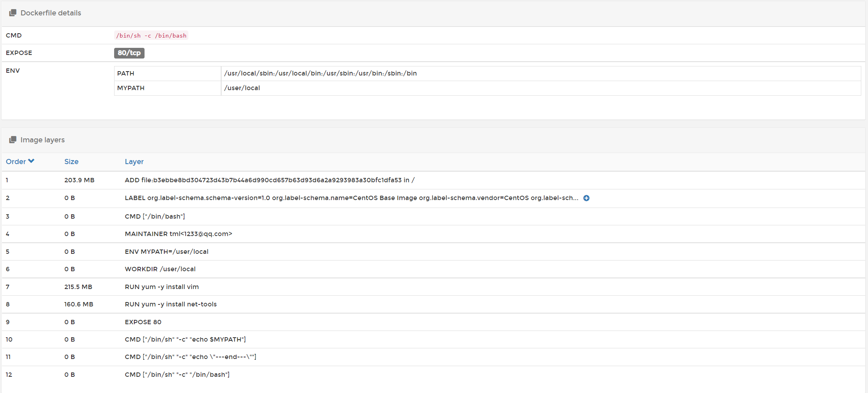Click the 215.5 MB size value
This screenshot has width=868, height=393.
pos(78,287)
